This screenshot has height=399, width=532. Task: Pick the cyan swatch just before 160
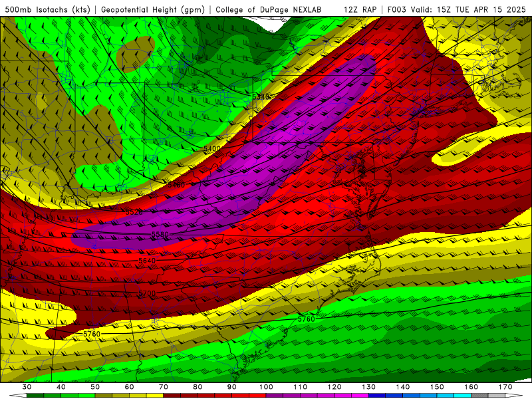(462, 395)
